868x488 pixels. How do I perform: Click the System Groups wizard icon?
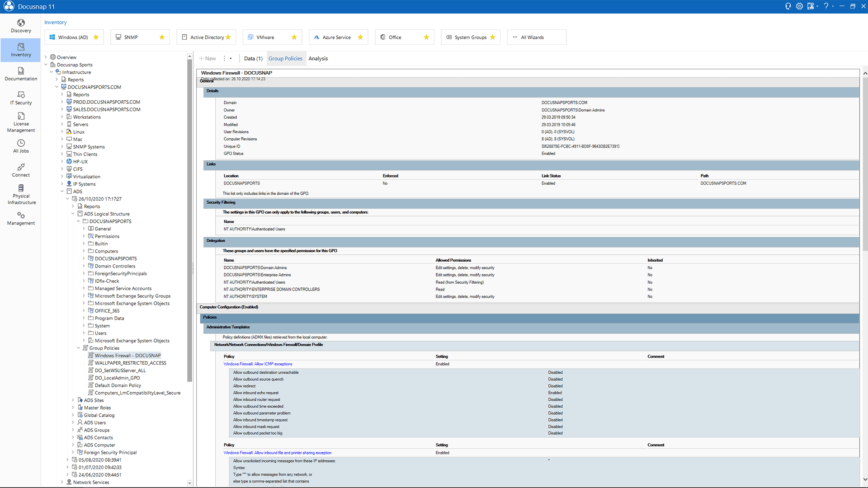pyautogui.click(x=449, y=38)
